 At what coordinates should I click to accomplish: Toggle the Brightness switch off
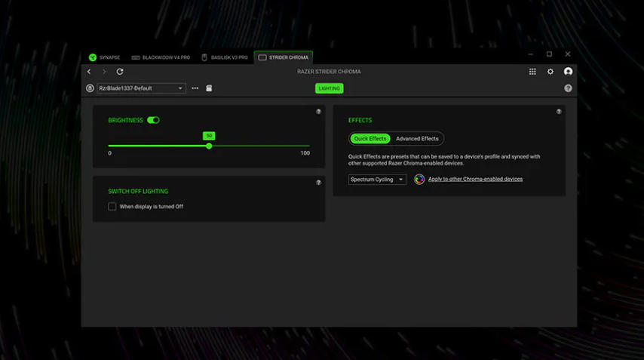coord(153,120)
